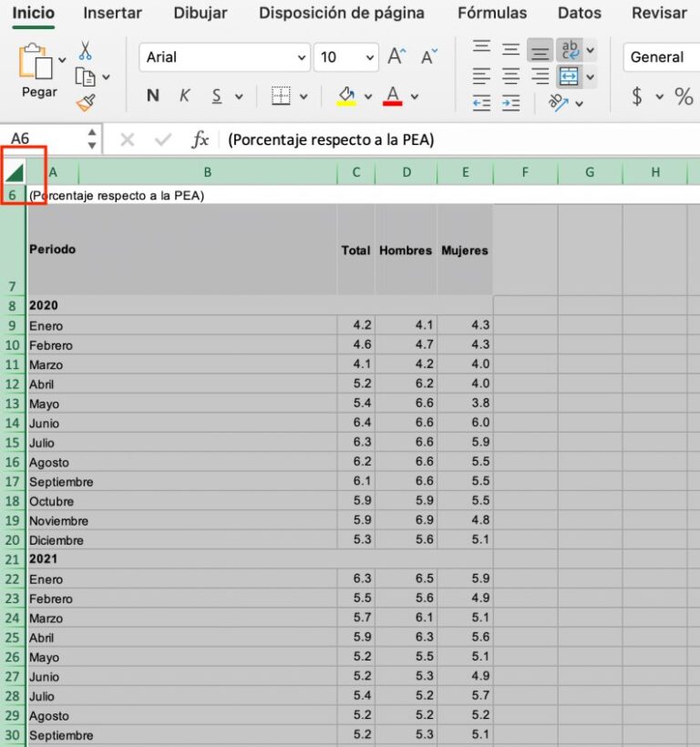Click the Cut scissors icon
Screen dimensions: 700x747
[x=85, y=50]
